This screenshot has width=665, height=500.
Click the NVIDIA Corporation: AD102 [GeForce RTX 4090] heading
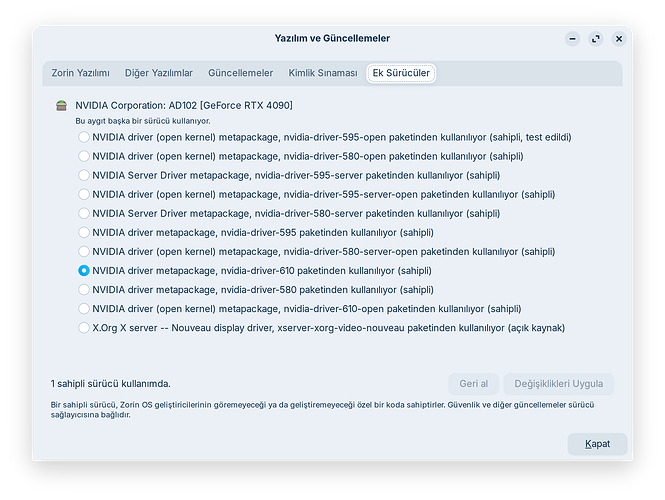(184, 106)
